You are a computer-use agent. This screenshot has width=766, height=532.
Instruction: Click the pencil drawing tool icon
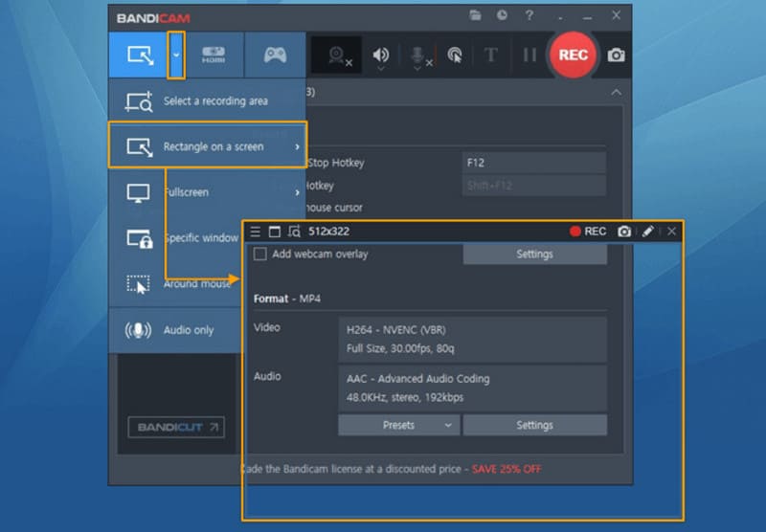[x=648, y=232]
